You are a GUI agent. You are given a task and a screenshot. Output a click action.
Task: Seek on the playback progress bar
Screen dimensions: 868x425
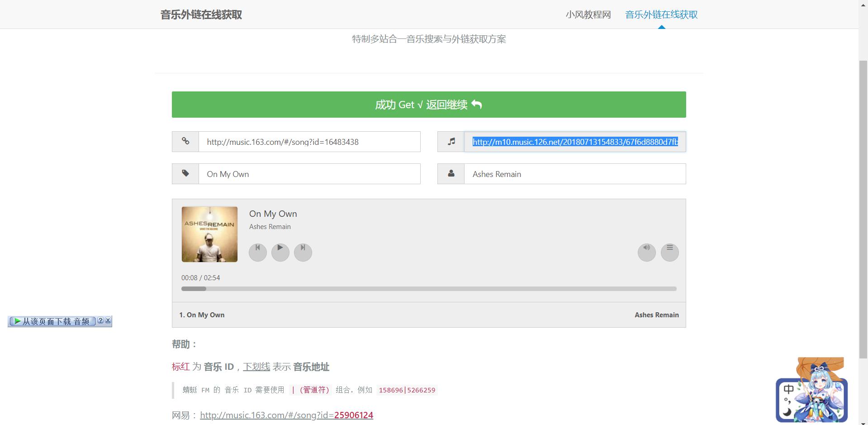click(428, 288)
